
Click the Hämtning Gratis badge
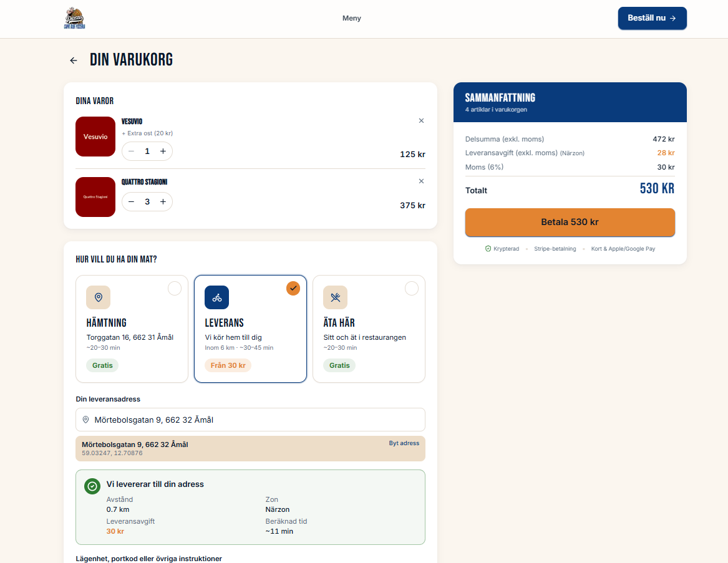(102, 365)
